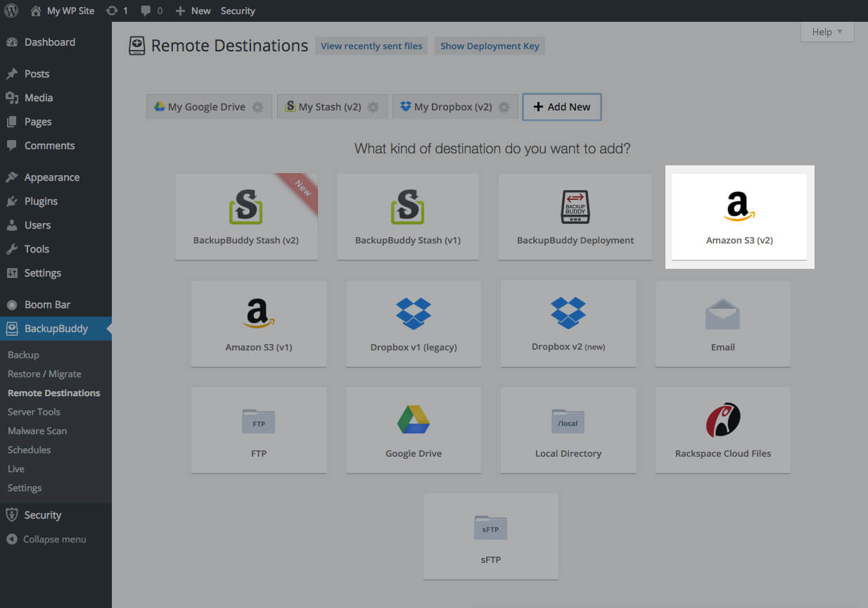Click the Boom Bar sidebar icon
This screenshot has width=868, height=608.
tap(12, 305)
